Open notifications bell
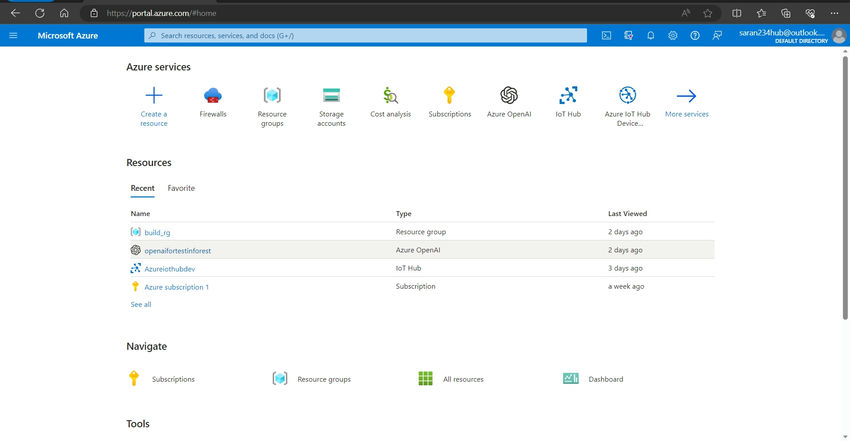 (x=651, y=36)
